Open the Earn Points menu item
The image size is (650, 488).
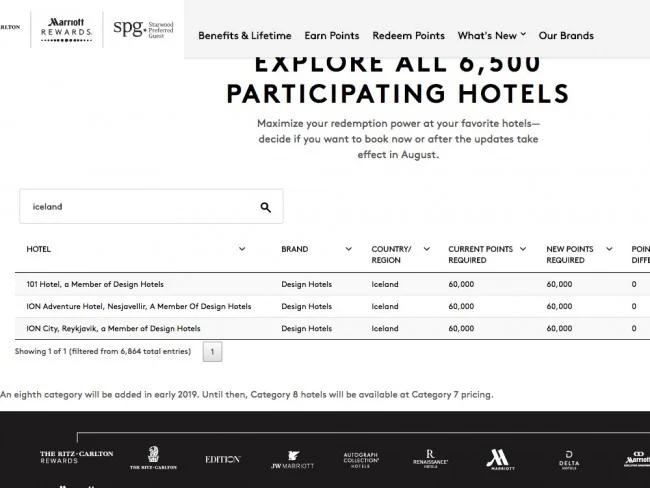[x=332, y=35]
